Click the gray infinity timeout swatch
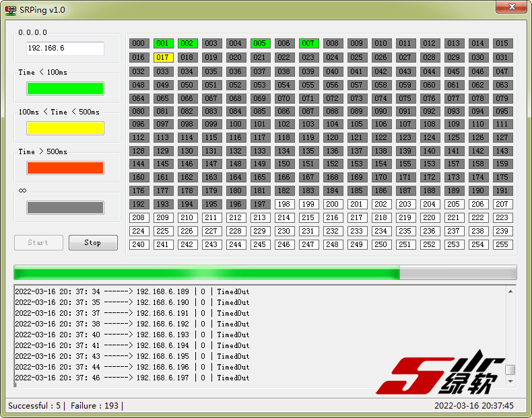 65,207
